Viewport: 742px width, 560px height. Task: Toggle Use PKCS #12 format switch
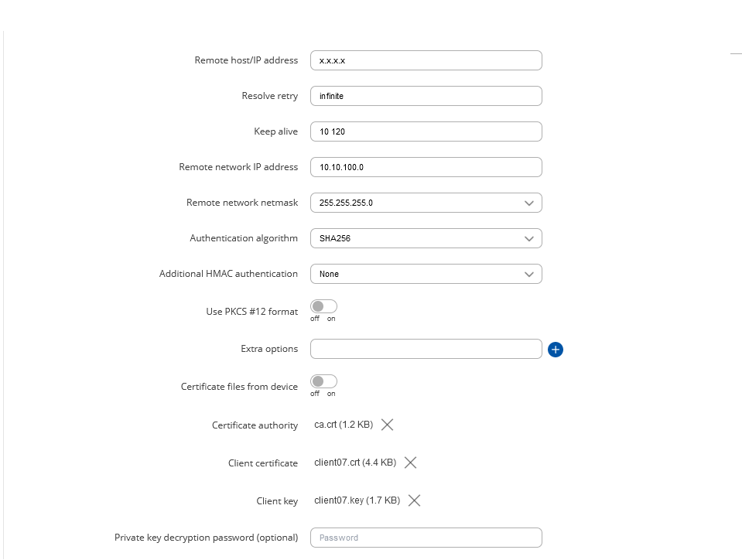pos(323,306)
